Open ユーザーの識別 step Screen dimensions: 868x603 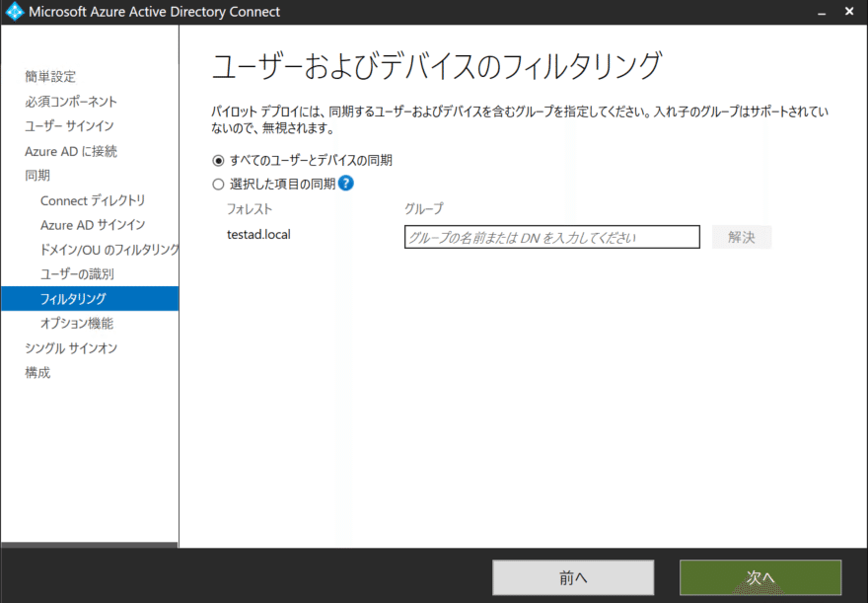(77, 274)
